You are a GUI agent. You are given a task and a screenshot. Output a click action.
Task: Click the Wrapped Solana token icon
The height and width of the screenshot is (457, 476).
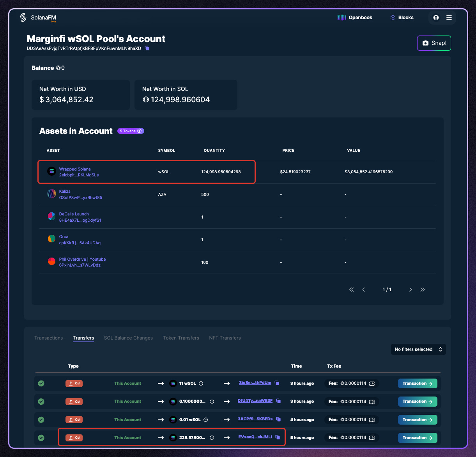click(51, 171)
